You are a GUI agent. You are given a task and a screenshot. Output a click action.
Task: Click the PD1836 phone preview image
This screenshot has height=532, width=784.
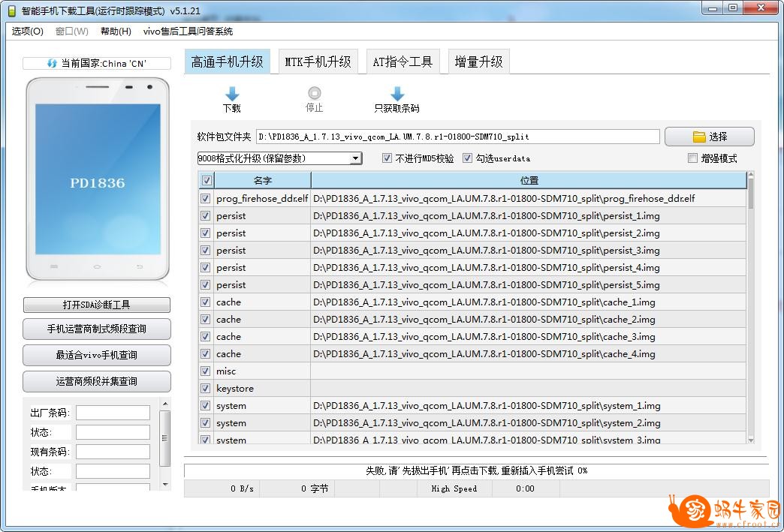click(x=98, y=180)
